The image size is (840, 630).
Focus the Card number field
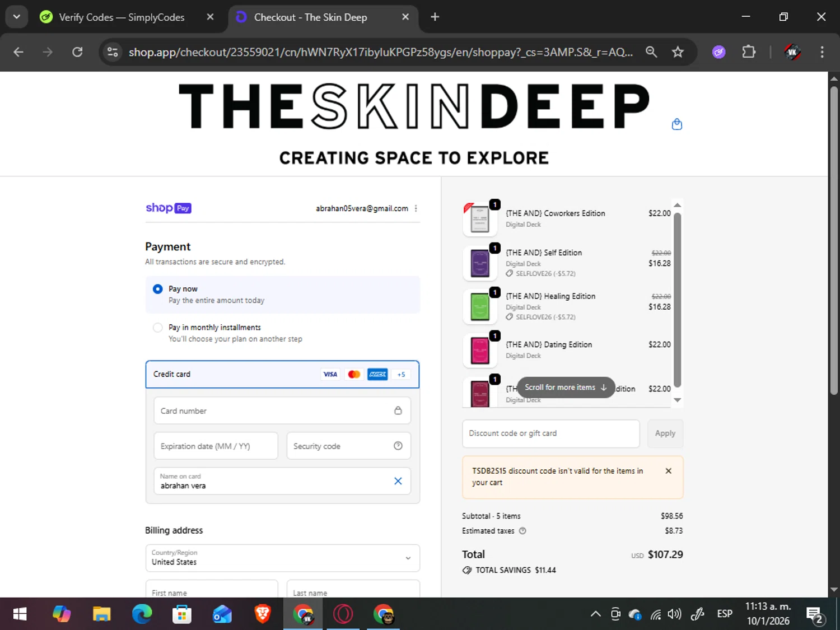tap(282, 410)
